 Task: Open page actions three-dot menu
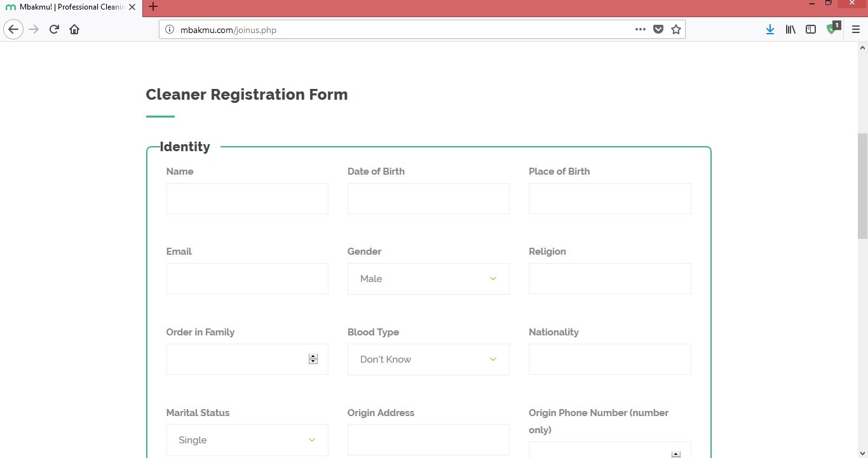click(x=641, y=29)
